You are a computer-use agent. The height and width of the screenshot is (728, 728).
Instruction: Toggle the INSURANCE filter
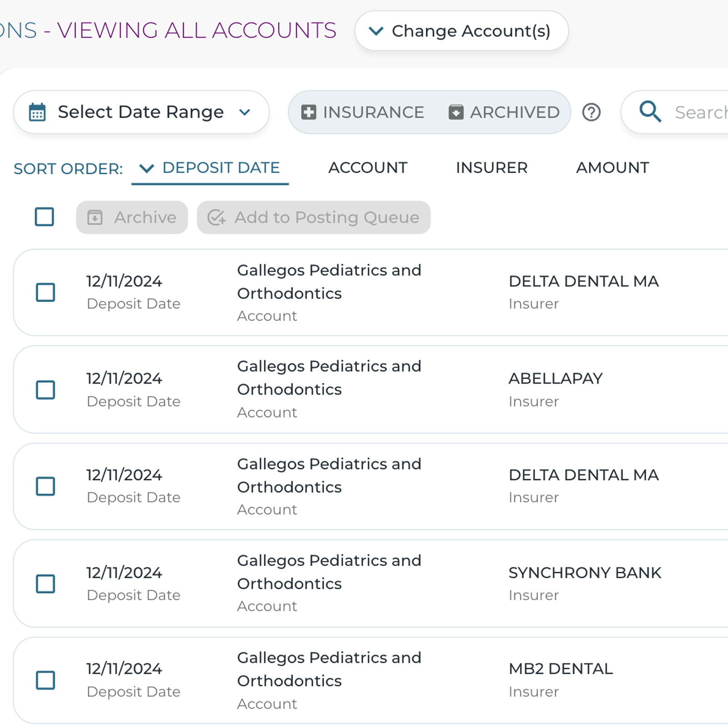363,112
